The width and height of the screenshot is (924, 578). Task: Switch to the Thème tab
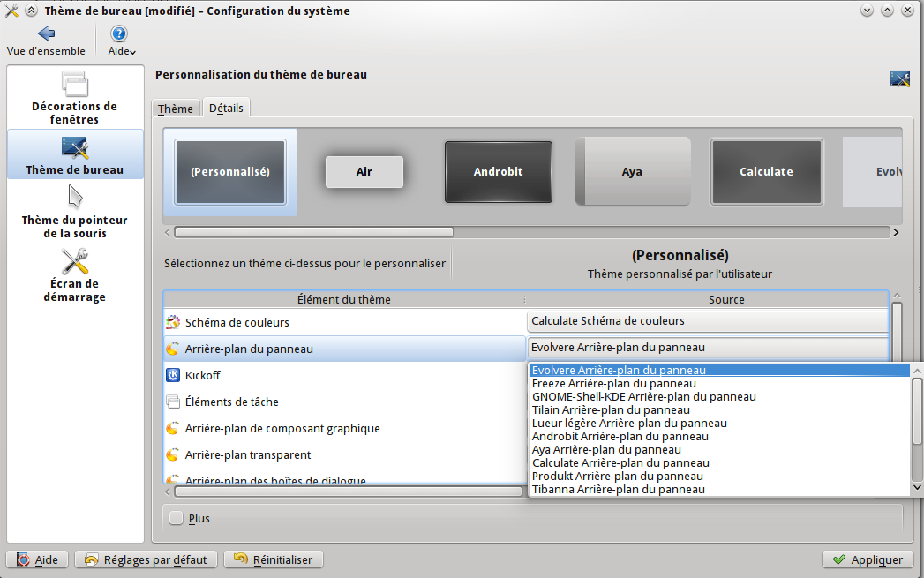pos(175,109)
